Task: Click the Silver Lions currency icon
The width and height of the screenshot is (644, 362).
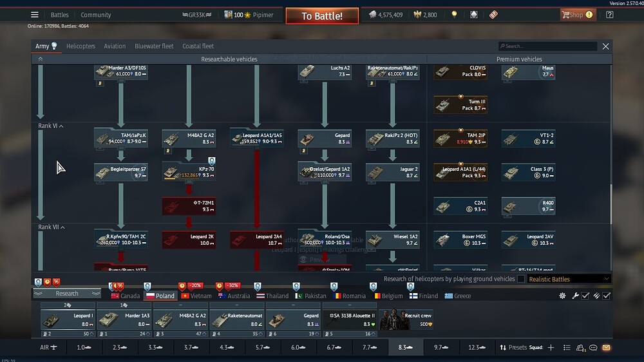Action: coord(372,15)
